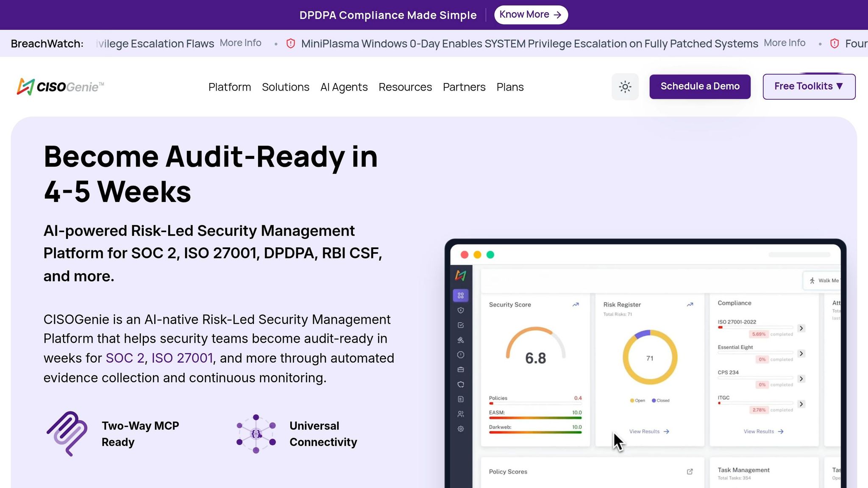
Task: Click the document icon in preview sidebar
Action: tap(461, 399)
